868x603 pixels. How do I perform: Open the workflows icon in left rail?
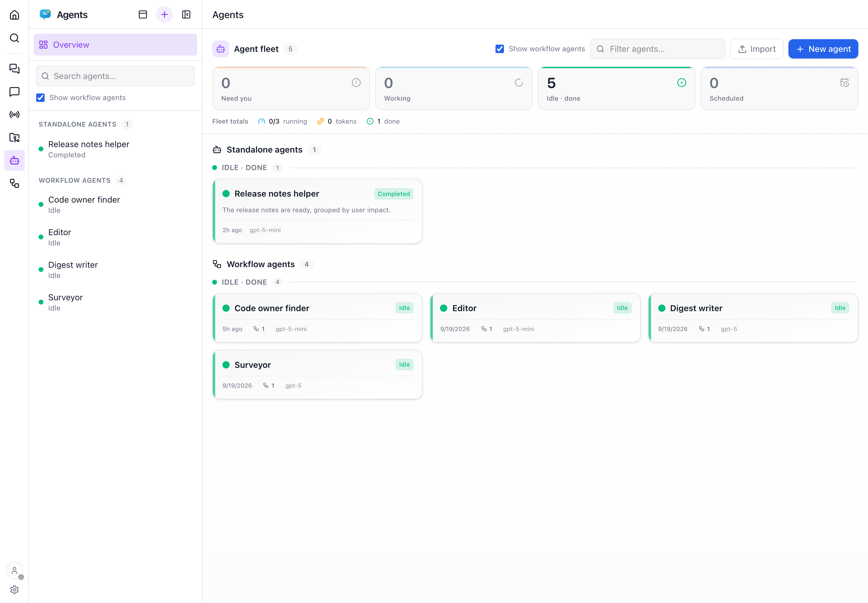[14, 184]
